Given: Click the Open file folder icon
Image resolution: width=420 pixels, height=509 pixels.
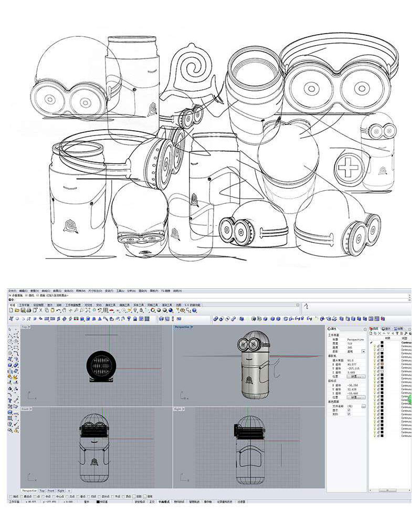Looking at the screenshot, I should click(17, 310).
